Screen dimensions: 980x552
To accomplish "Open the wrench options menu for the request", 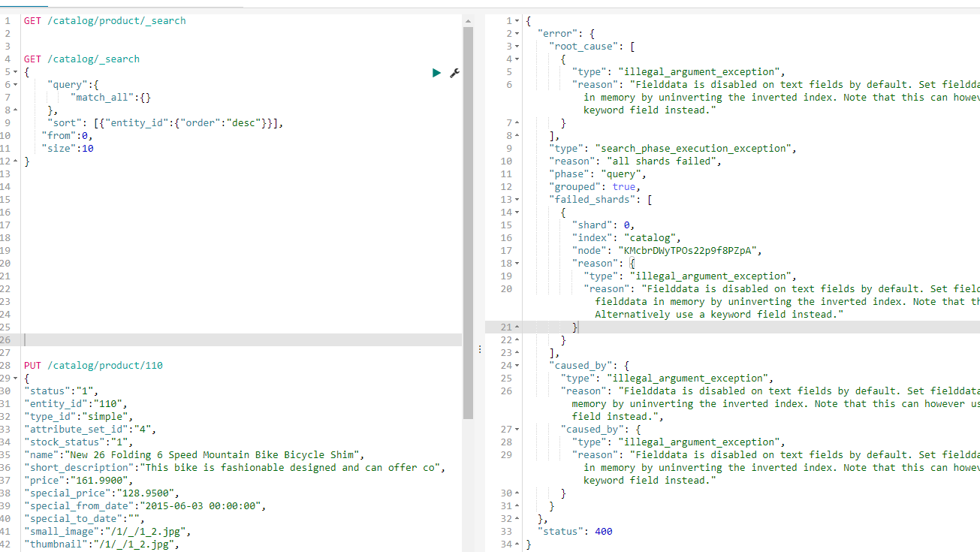I will [x=454, y=73].
